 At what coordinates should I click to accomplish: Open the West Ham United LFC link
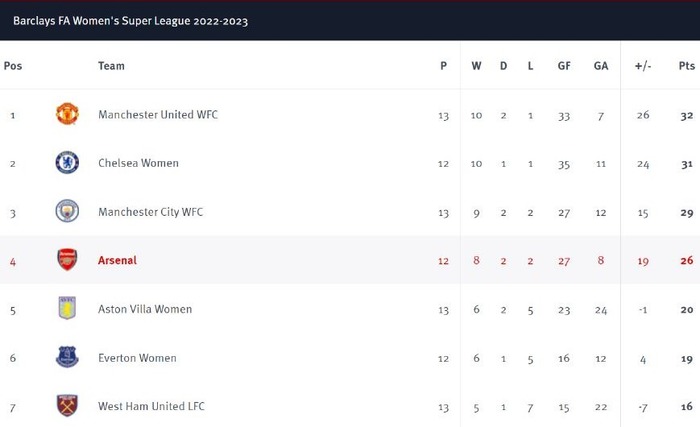tap(151, 406)
